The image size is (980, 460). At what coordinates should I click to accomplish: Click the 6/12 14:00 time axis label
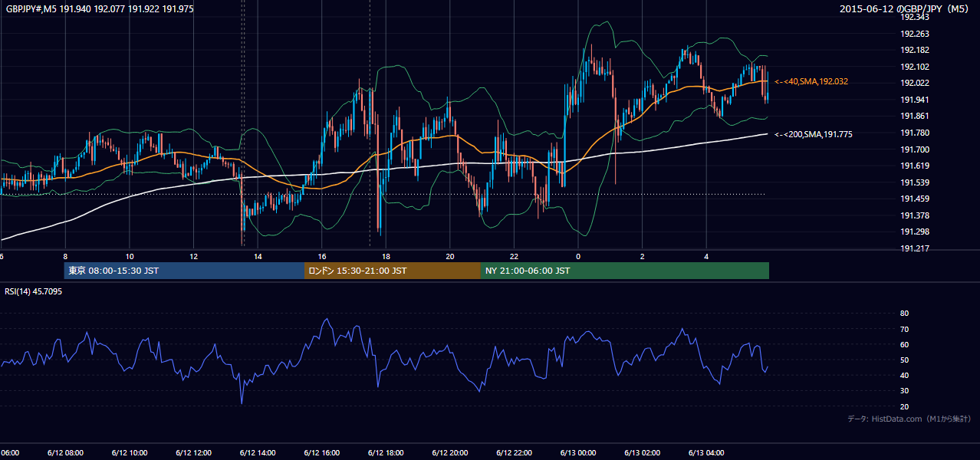coord(258,452)
